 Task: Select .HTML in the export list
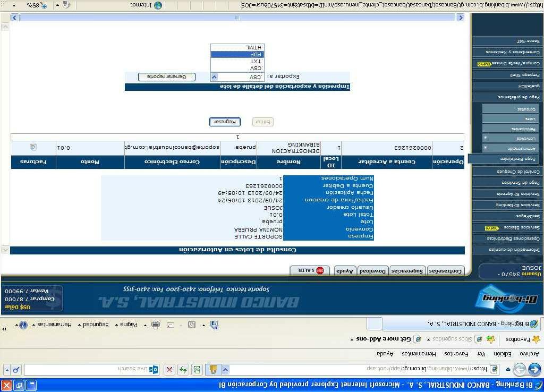tap(237, 47)
